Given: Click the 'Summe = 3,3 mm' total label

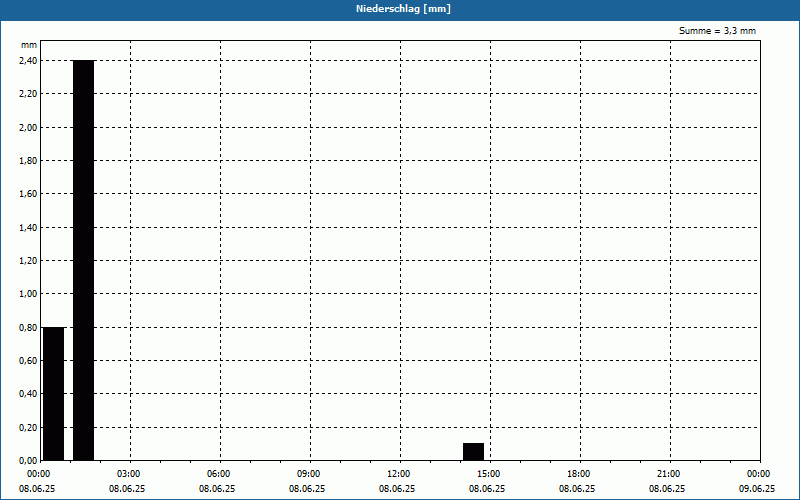Looking at the screenshot, I should click(717, 31).
